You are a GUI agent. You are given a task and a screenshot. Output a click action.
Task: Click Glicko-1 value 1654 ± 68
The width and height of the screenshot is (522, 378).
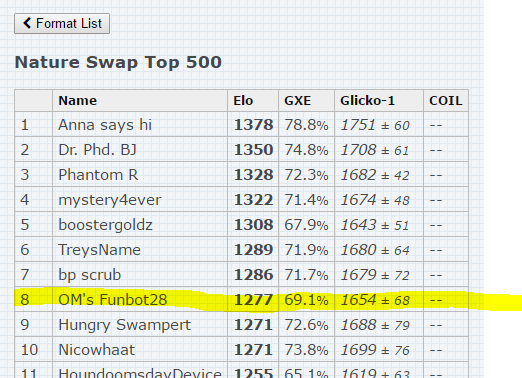375,300
